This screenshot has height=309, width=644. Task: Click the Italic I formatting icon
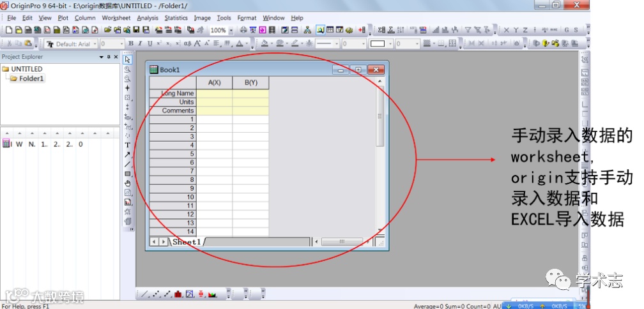tap(140, 43)
